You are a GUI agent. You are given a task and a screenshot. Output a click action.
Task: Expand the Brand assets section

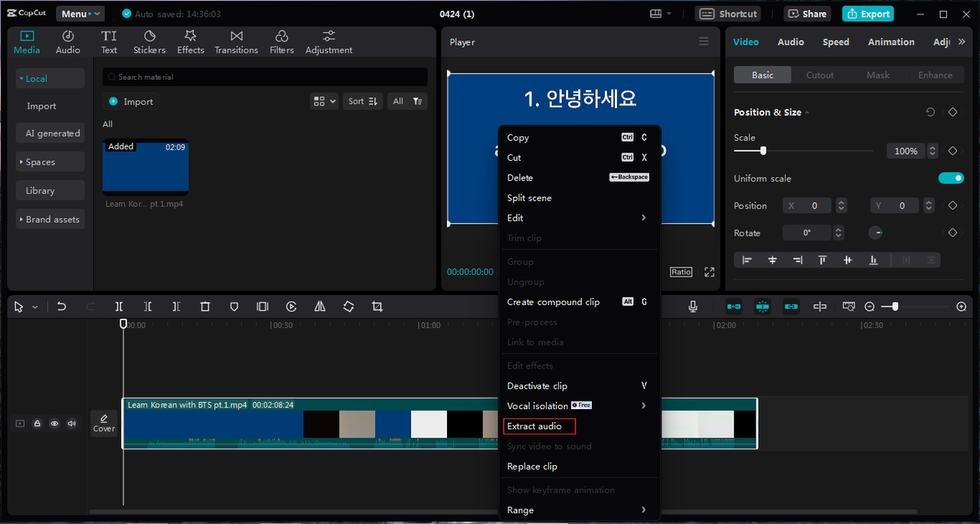coord(51,219)
